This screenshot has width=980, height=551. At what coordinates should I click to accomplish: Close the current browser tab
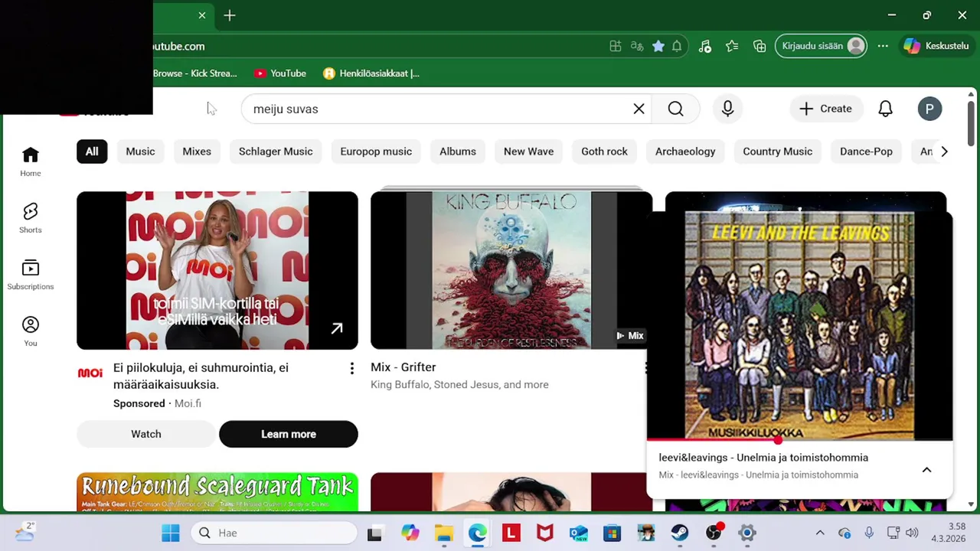coord(202,15)
